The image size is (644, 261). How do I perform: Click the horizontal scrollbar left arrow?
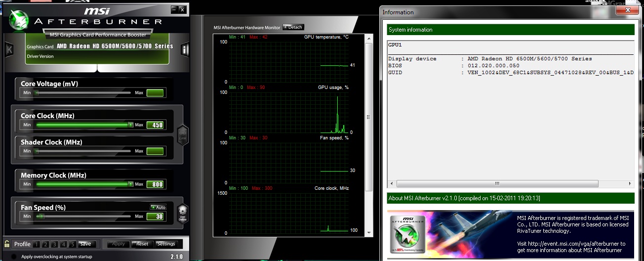click(391, 183)
